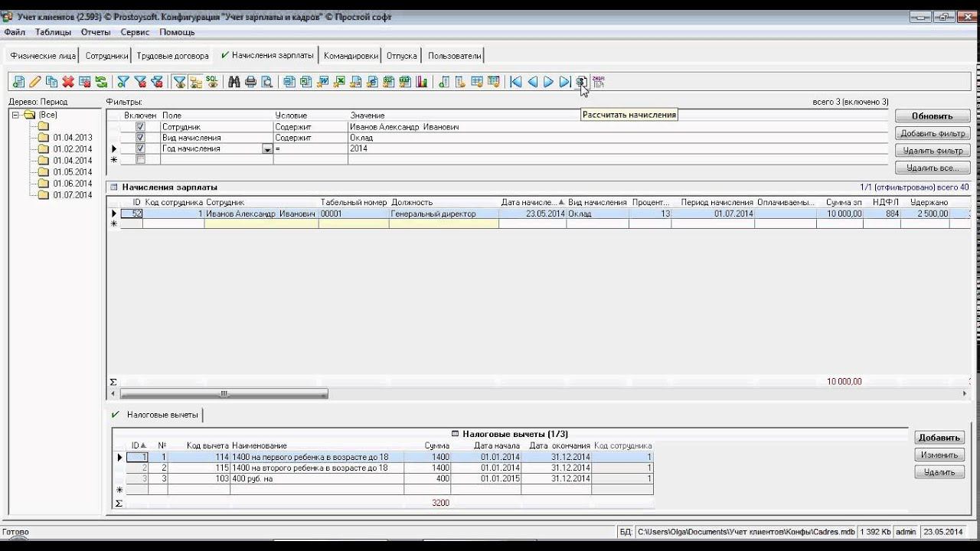
Task: Open the SQL query toolbar icon
Action: click(x=212, y=82)
